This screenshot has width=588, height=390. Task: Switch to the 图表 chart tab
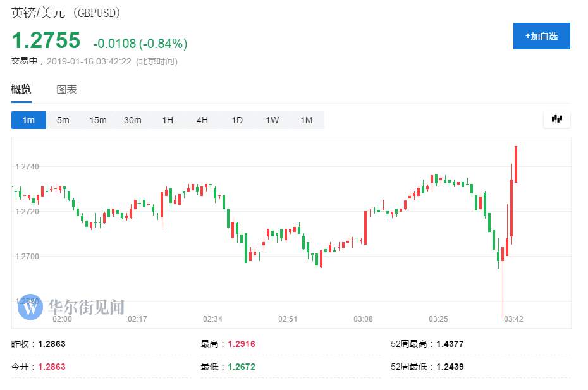click(66, 90)
